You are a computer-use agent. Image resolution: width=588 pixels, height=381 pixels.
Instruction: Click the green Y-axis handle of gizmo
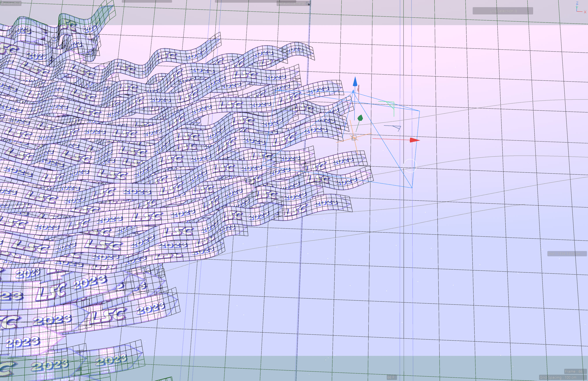coord(360,118)
